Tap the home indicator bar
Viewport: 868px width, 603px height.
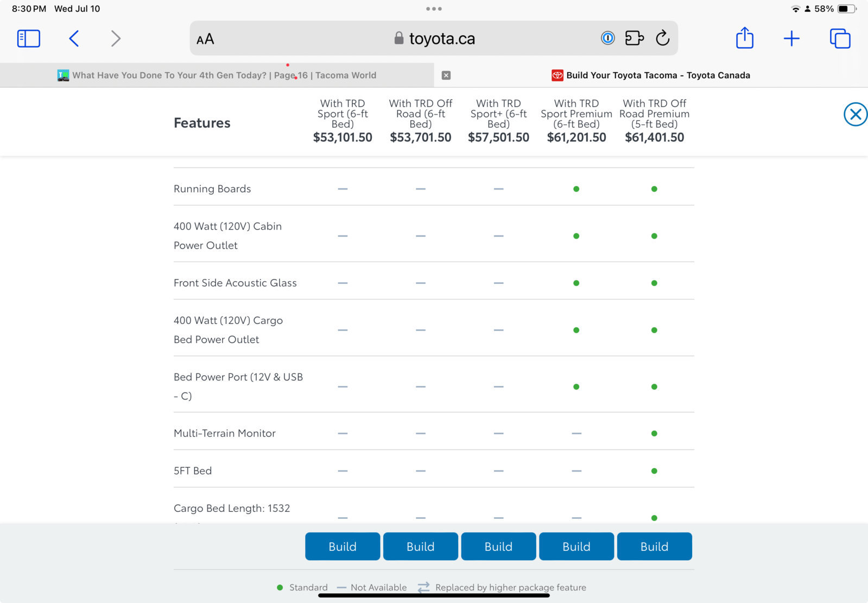coord(434,595)
